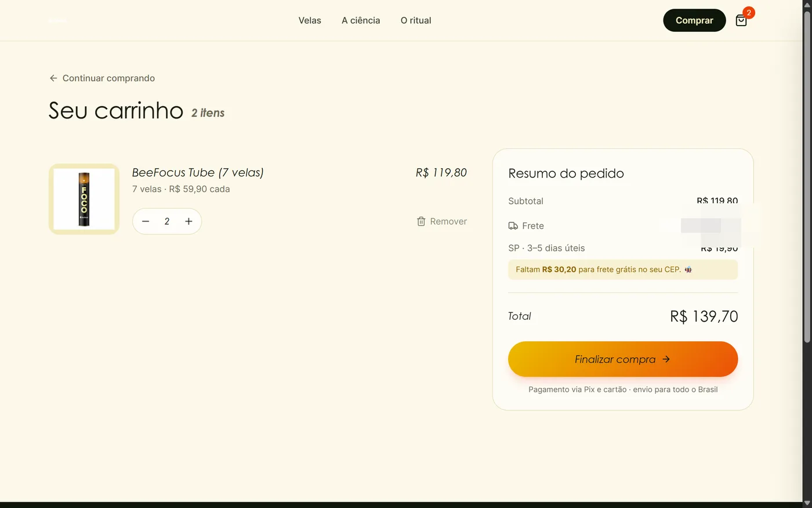Screen dimensions: 812x508
Task: Click the scrollbar down arrow
Action: click(x=807, y=503)
